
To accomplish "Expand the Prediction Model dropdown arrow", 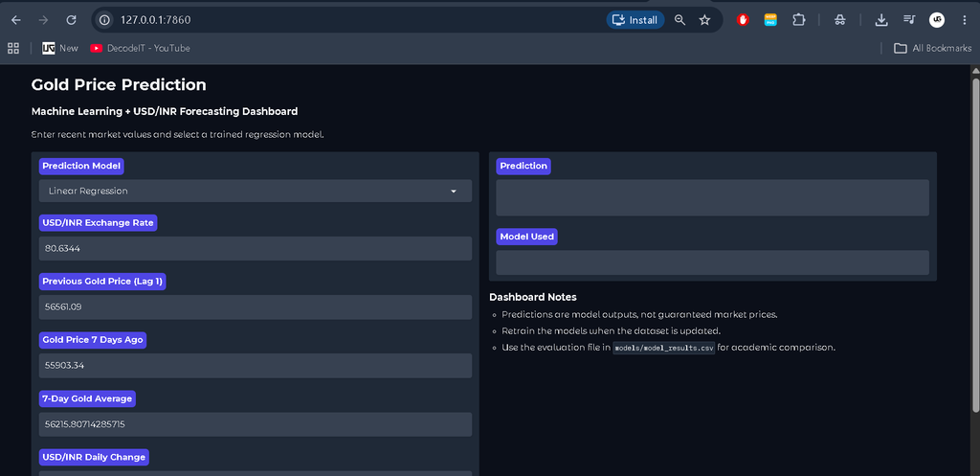I will [454, 191].
